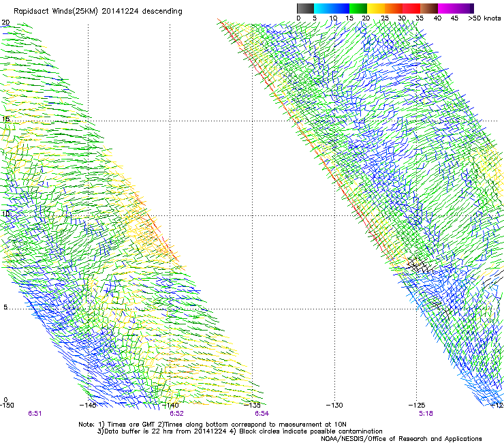Click the '35' label on the color scale
Image resolution: width=504 pixels, height=443 pixels.
420,18
